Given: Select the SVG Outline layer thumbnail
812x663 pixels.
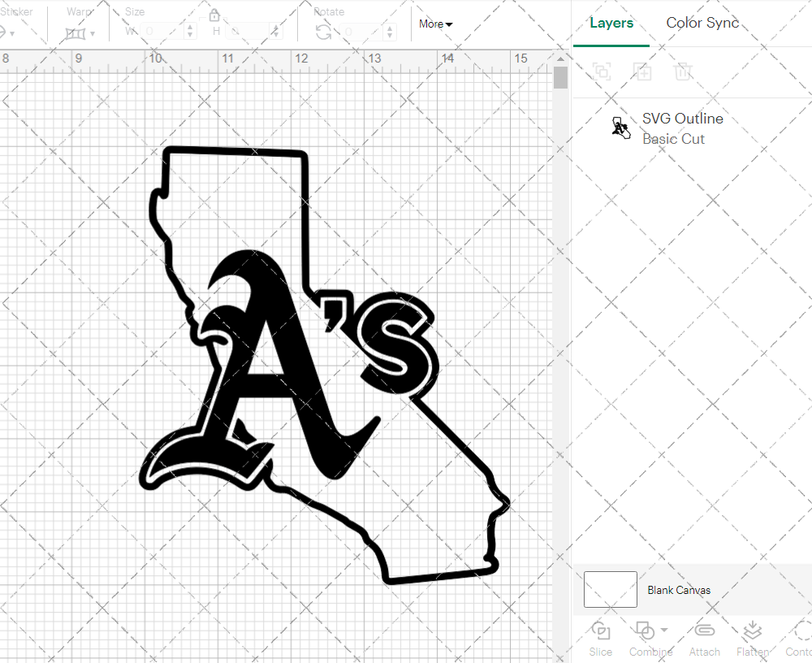Looking at the screenshot, I should pyautogui.click(x=620, y=128).
